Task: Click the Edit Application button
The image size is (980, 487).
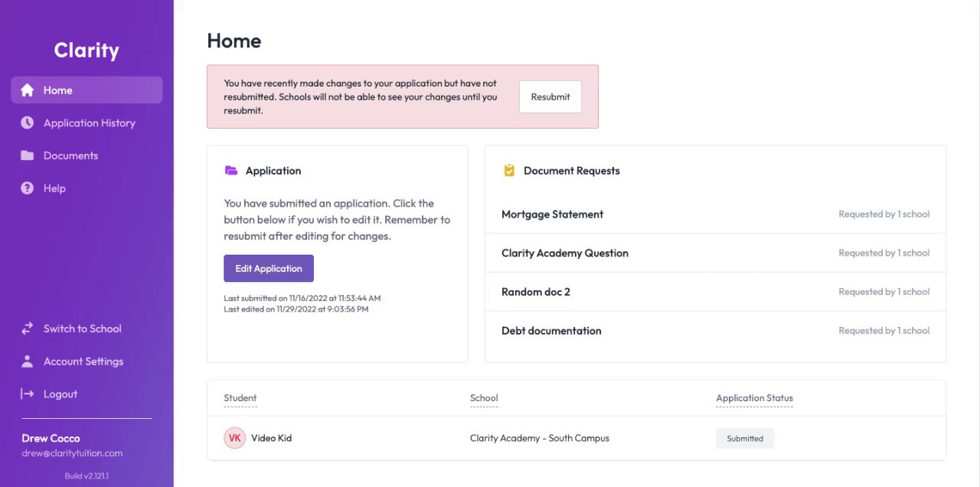Action: tap(269, 269)
